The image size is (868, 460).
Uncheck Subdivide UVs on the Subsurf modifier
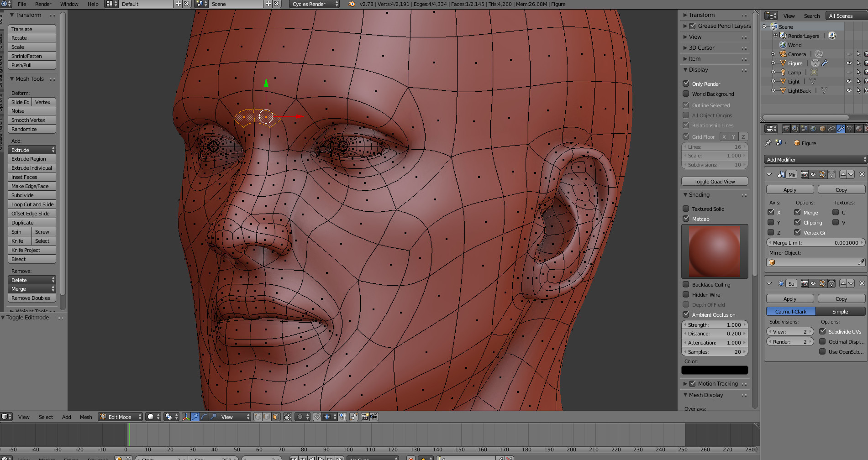tap(823, 331)
